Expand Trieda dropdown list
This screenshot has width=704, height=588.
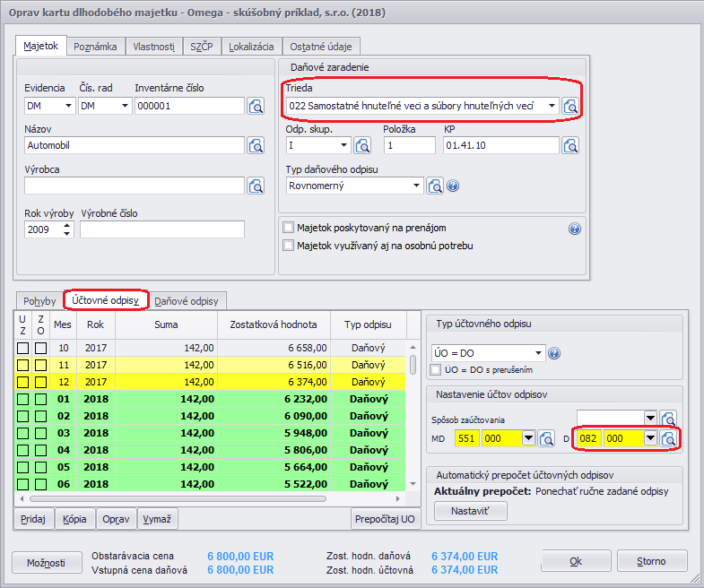click(552, 106)
